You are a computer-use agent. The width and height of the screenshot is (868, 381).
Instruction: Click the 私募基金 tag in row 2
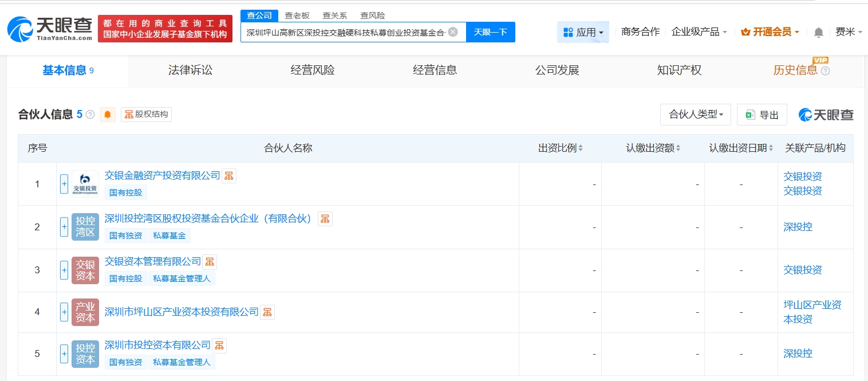tap(169, 235)
